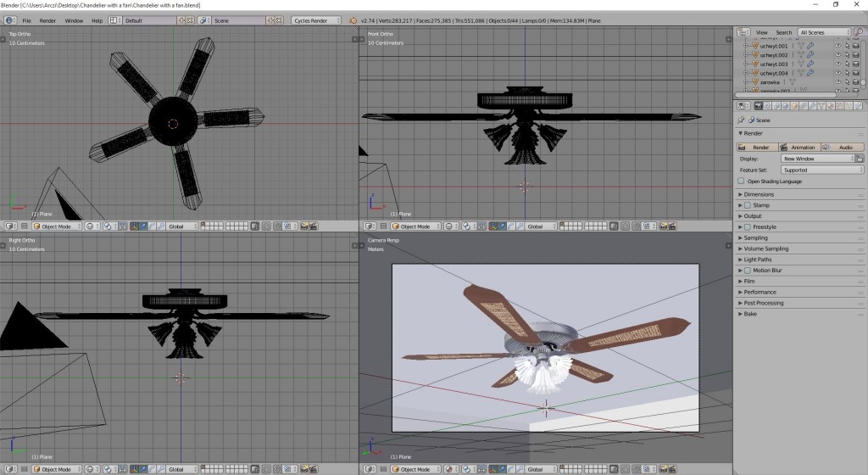Click the outliner search magnifier icon
The width and height of the screenshot is (868, 475).
[x=860, y=32]
